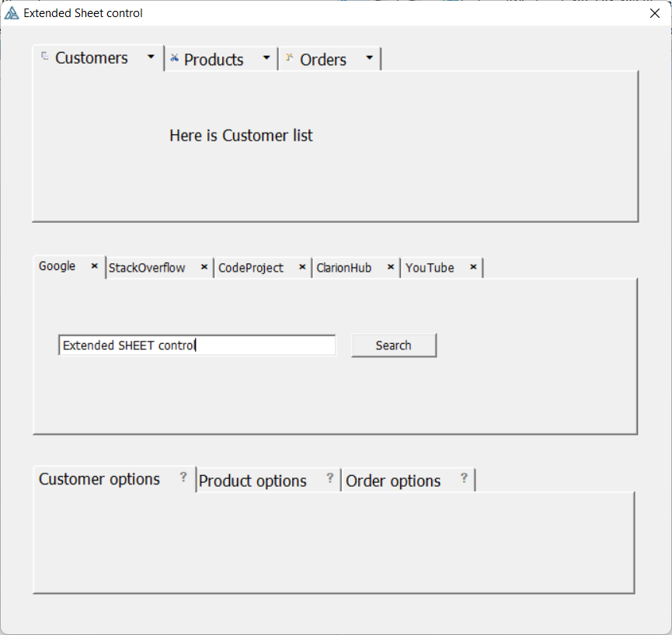Close the YouTube tab
This screenshot has width=672, height=635.
click(x=473, y=267)
